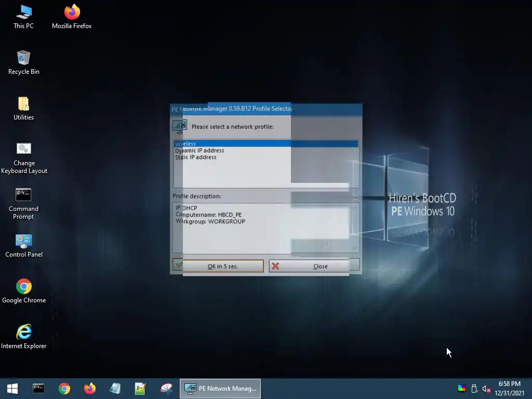Switch to PE Network Manager taskbar button

220,389
